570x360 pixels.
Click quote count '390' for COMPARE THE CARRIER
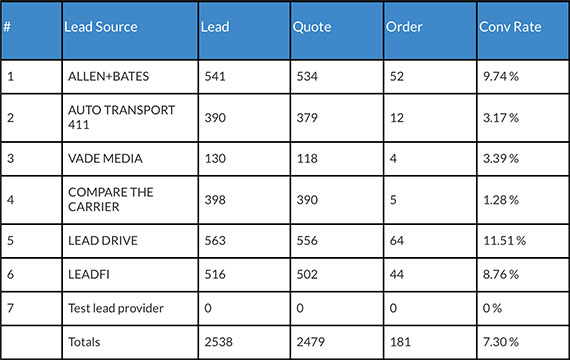[307, 200]
